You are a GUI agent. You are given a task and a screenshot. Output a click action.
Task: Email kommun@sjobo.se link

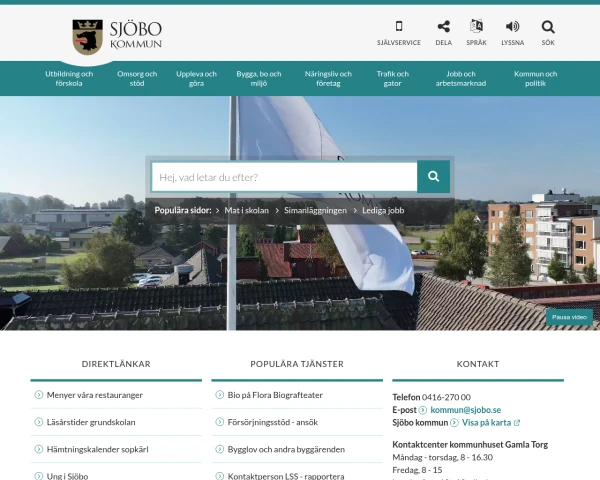coord(465,410)
